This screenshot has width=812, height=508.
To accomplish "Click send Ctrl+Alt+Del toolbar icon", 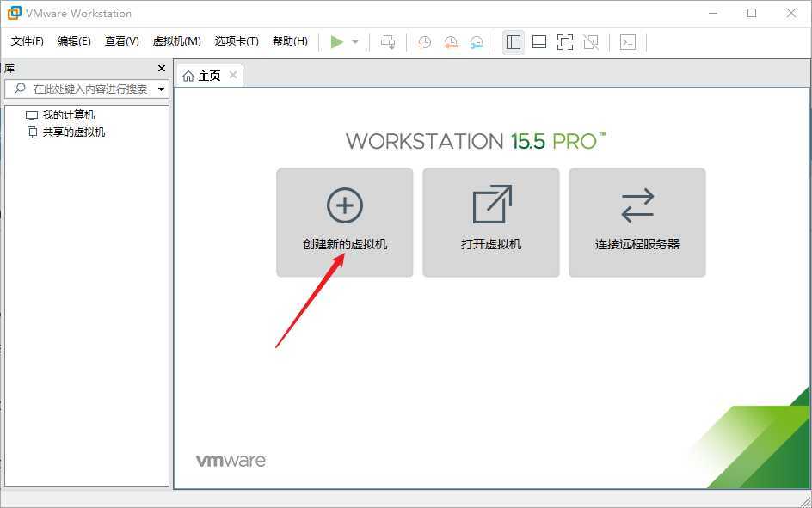I will point(388,42).
